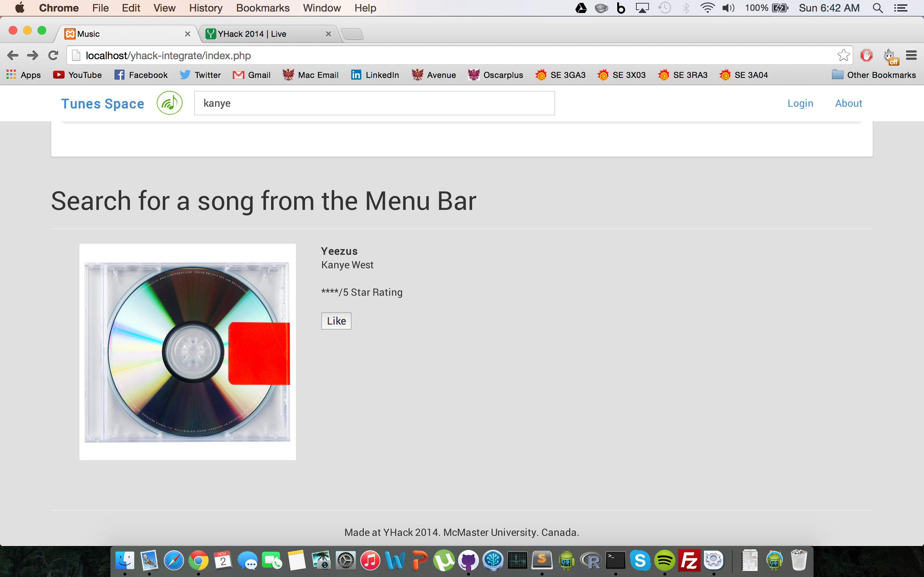This screenshot has width=924, height=577.
Task: Click the Login link
Action: (800, 103)
